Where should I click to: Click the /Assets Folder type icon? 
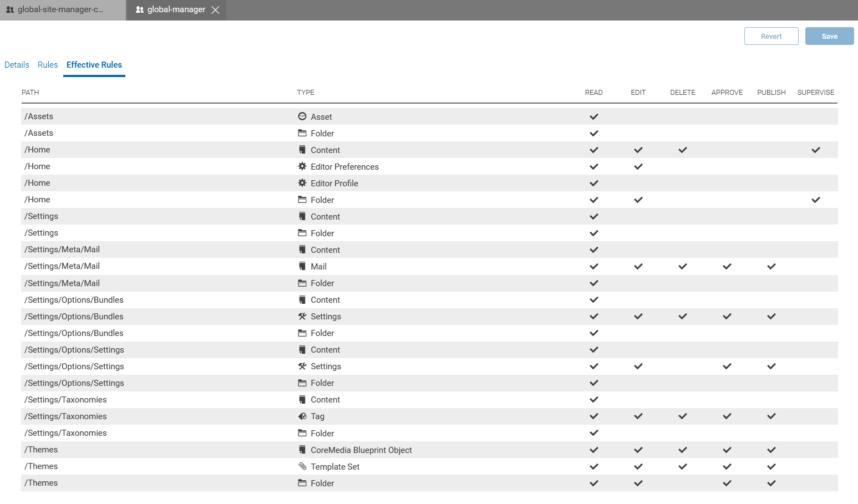[x=302, y=133]
